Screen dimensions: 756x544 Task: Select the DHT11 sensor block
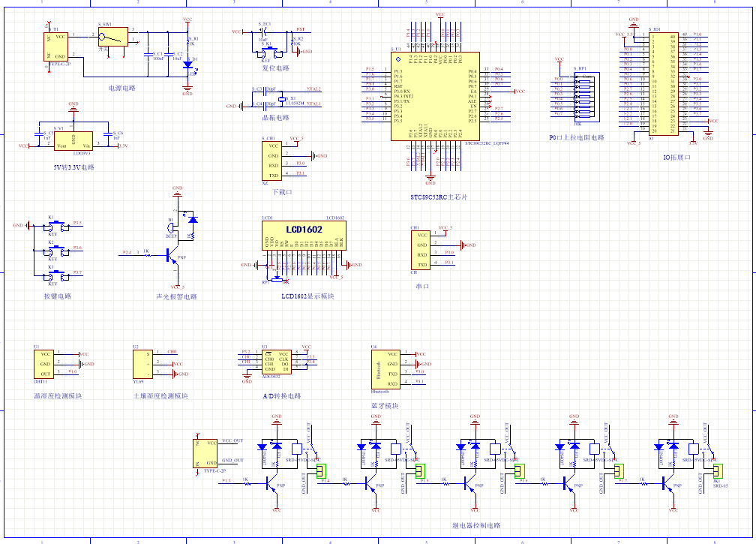(46, 363)
